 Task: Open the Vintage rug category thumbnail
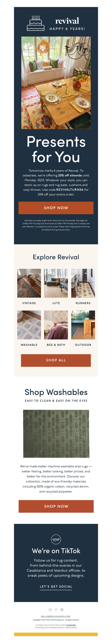29,283
